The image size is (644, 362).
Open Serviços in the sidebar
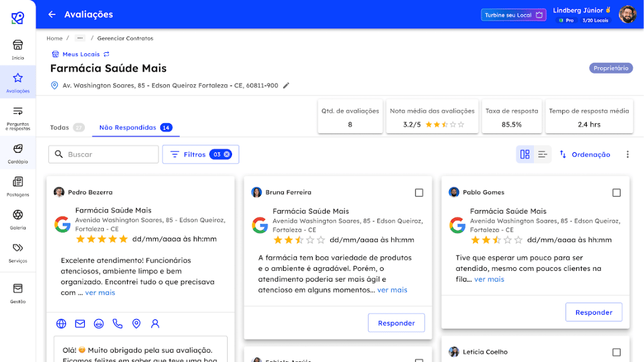click(18, 253)
